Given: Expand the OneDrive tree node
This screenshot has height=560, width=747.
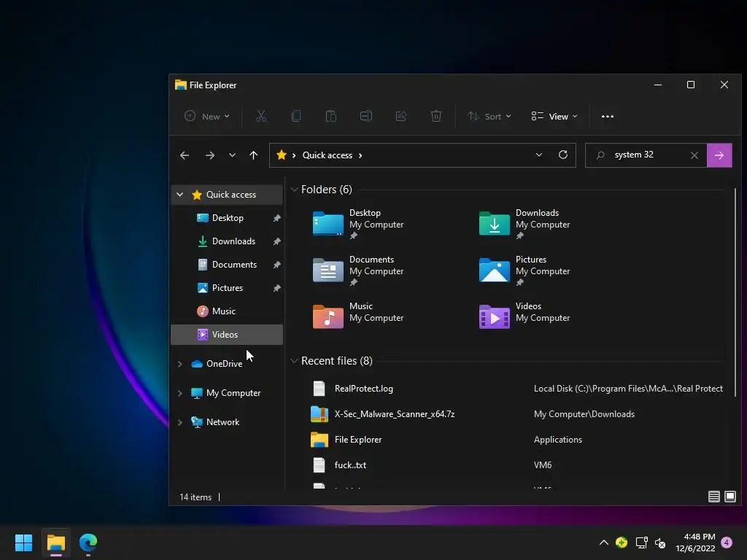Looking at the screenshot, I should tap(179, 364).
